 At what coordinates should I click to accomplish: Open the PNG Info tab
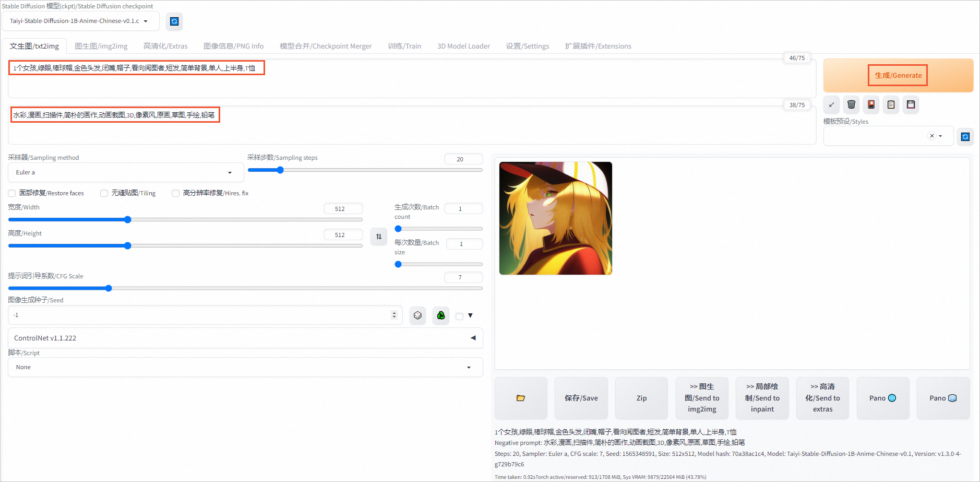point(233,46)
